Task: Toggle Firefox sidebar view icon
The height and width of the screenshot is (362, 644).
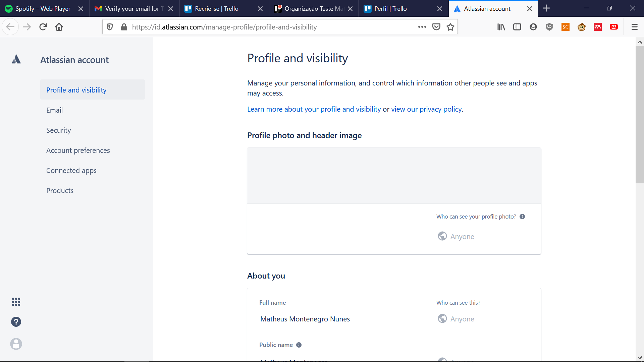Action: (x=517, y=27)
